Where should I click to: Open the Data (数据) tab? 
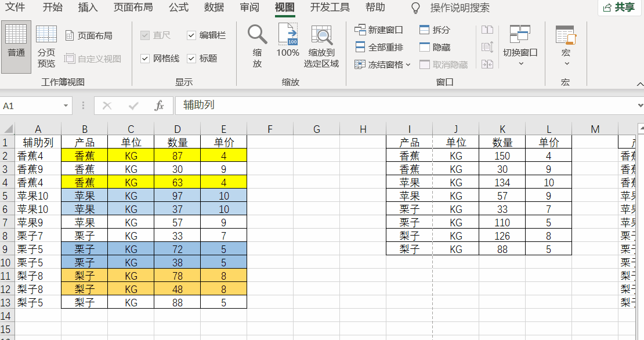pos(214,7)
